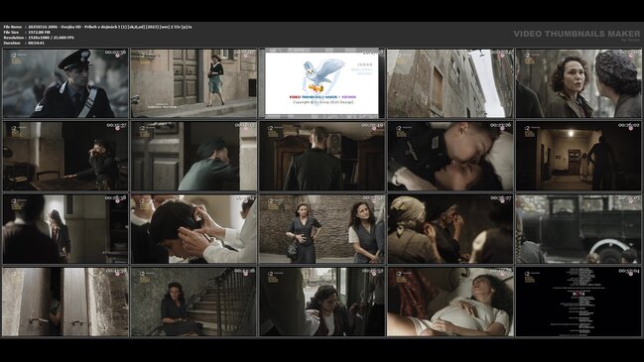Click the Video Thumbnails Maker watermark text
The height and width of the screenshot is (362, 644).
click(577, 34)
